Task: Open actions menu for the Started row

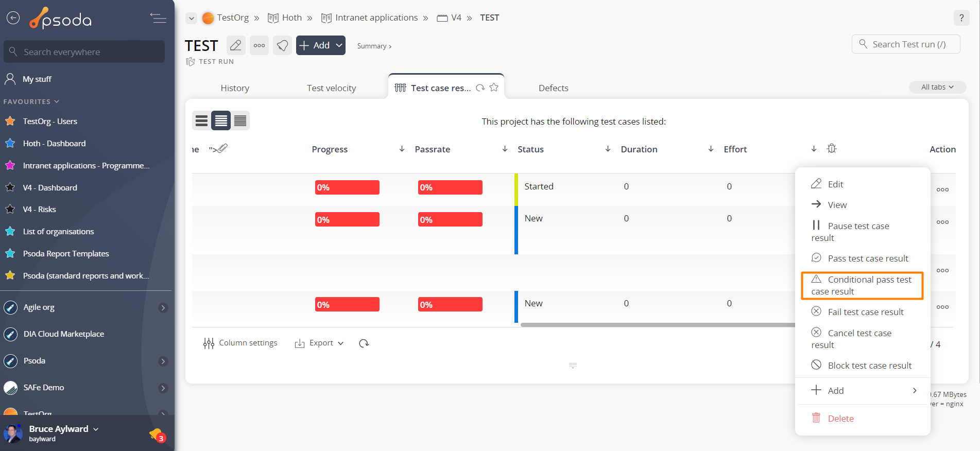Action: pyautogui.click(x=942, y=189)
